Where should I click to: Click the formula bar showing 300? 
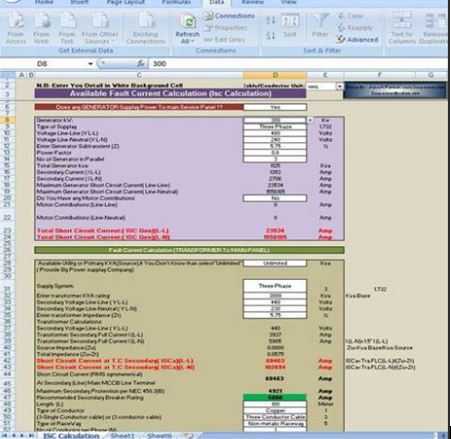tap(297, 63)
